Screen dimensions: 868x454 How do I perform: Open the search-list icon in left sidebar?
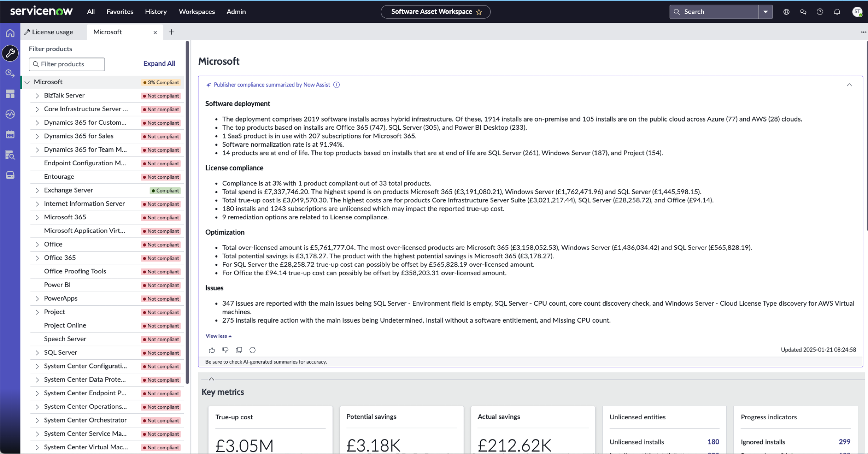pos(10,155)
